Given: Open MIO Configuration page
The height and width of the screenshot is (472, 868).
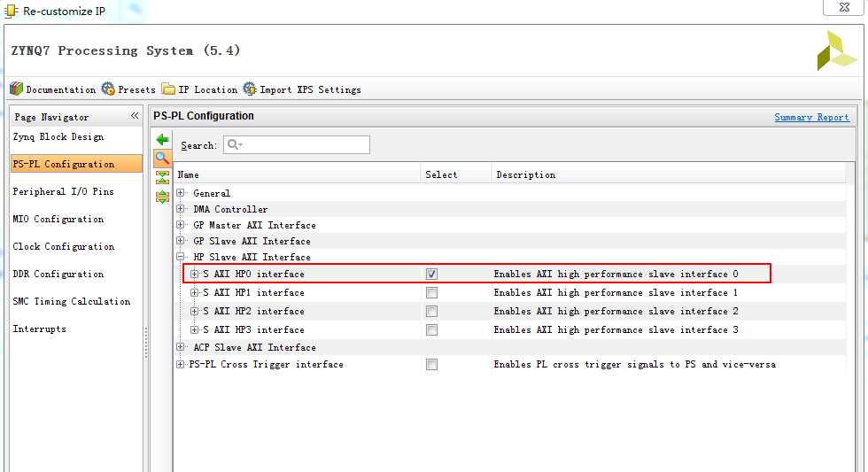Looking at the screenshot, I should click(x=58, y=219).
